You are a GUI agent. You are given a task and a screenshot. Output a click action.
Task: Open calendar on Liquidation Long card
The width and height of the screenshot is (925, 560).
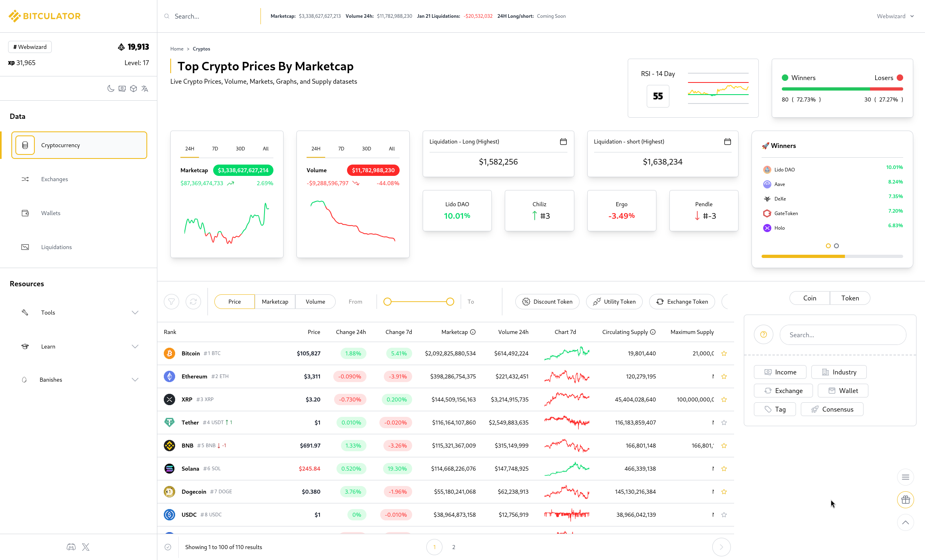(x=563, y=142)
